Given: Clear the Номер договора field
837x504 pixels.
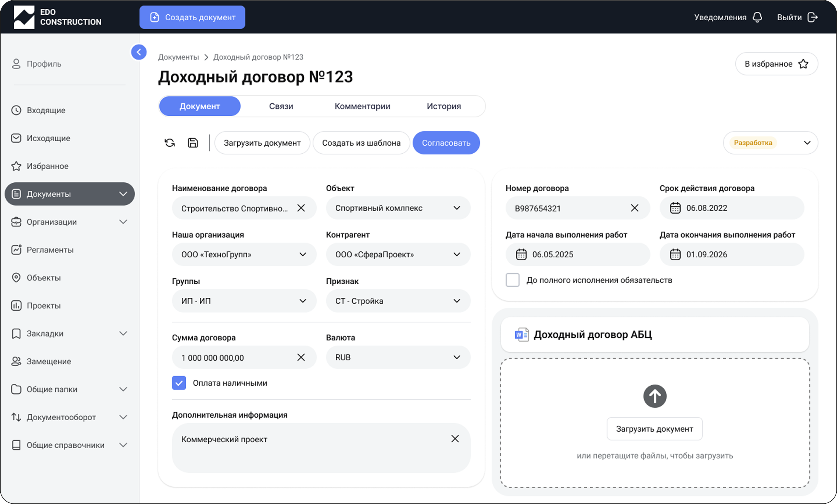Looking at the screenshot, I should (x=635, y=208).
